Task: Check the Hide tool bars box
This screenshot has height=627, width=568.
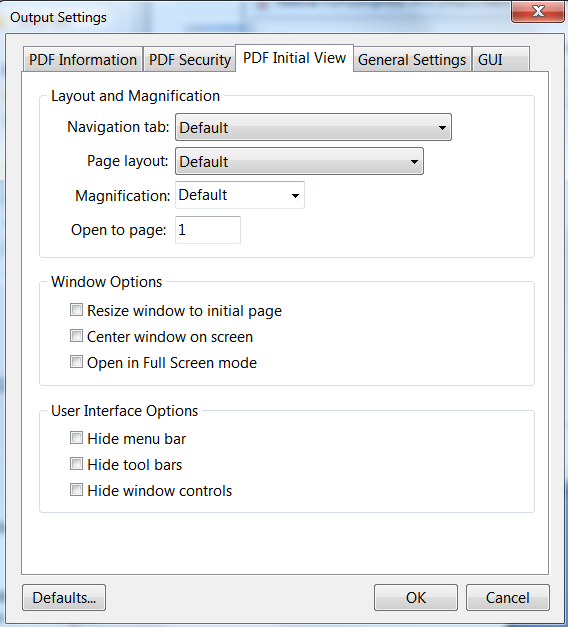Action: coord(76,463)
